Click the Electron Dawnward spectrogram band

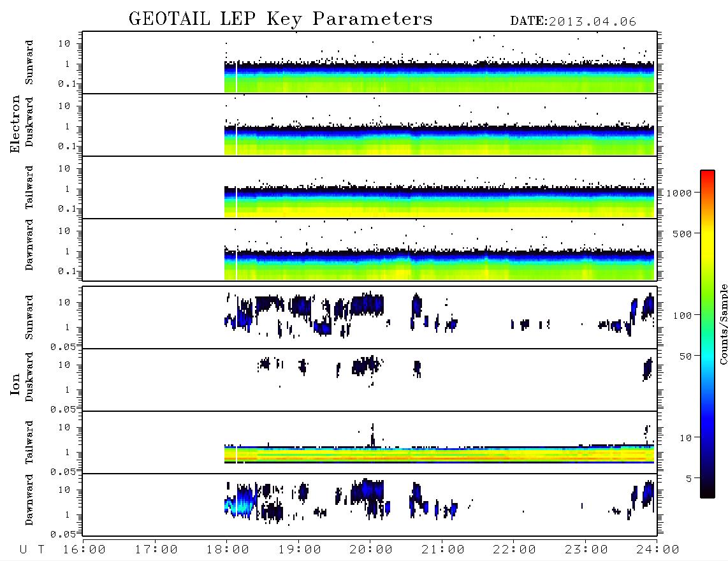point(439,265)
